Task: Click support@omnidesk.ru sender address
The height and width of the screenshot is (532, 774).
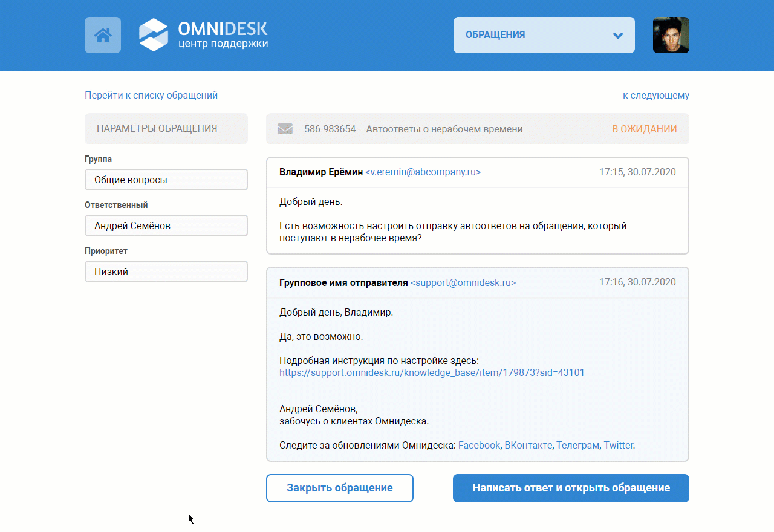Action: click(463, 282)
